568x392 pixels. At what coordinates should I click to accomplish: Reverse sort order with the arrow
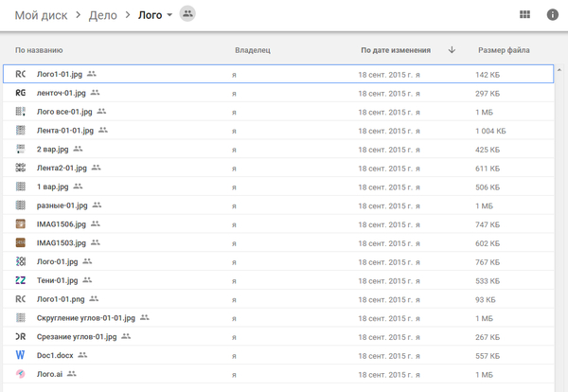pos(452,50)
